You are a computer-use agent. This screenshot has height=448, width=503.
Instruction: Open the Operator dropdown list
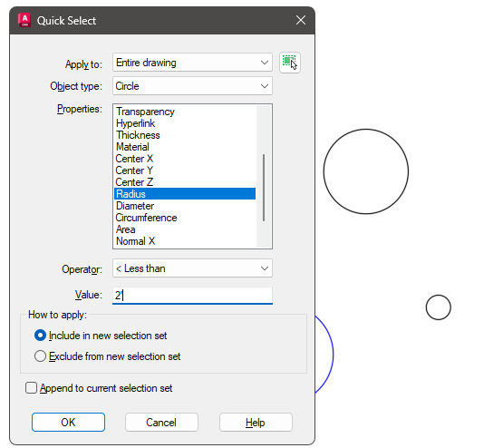coord(192,268)
